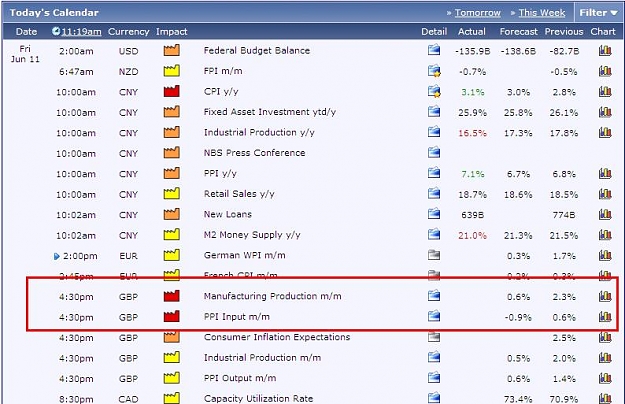Show This Week's calendar

[542, 13]
